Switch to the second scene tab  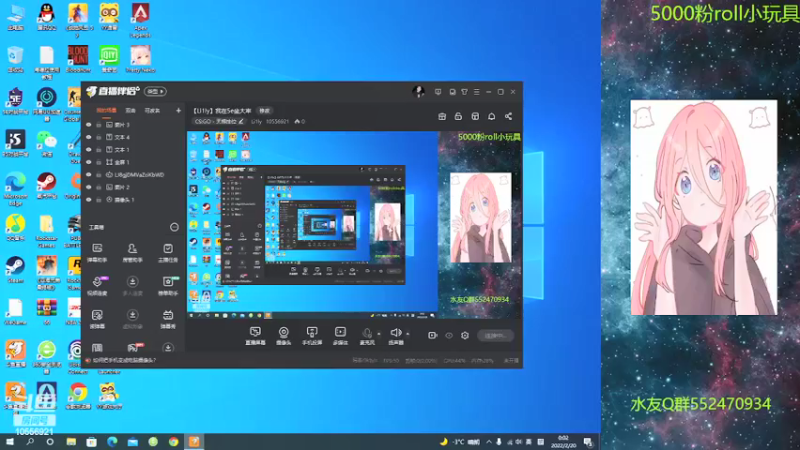[x=131, y=111]
